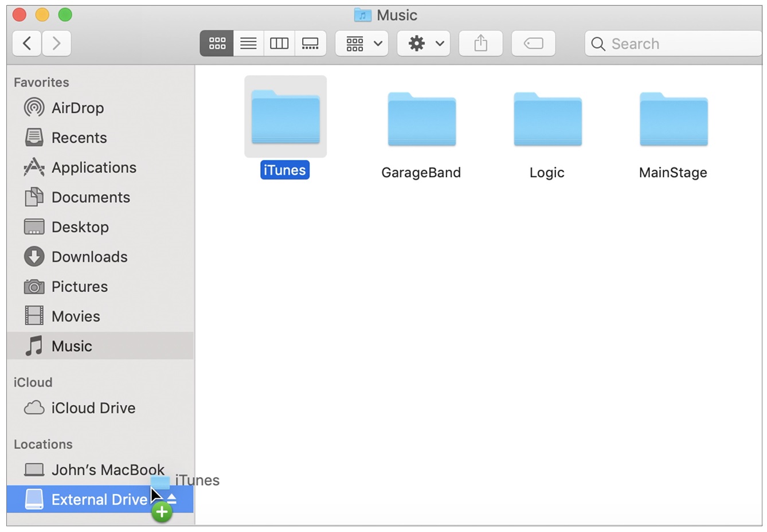Click the Locations section header

(x=43, y=444)
